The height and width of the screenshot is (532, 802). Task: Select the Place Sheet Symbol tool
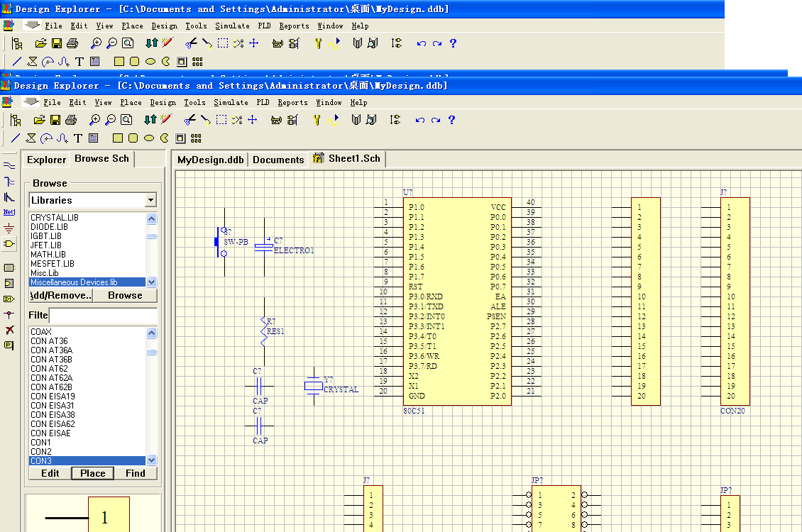tap(9, 267)
